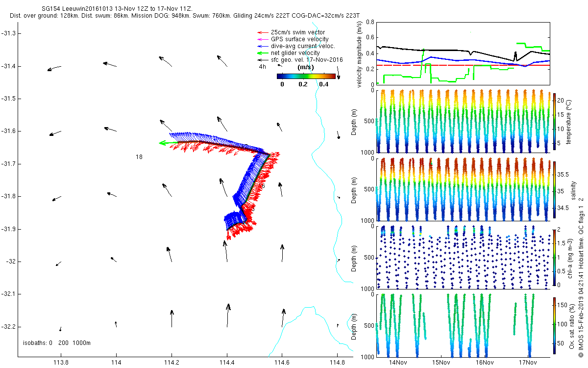Click the black sfc geo. vel. legend arrow
The height and width of the screenshot is (368, 588).
click(x=263, y=60)
